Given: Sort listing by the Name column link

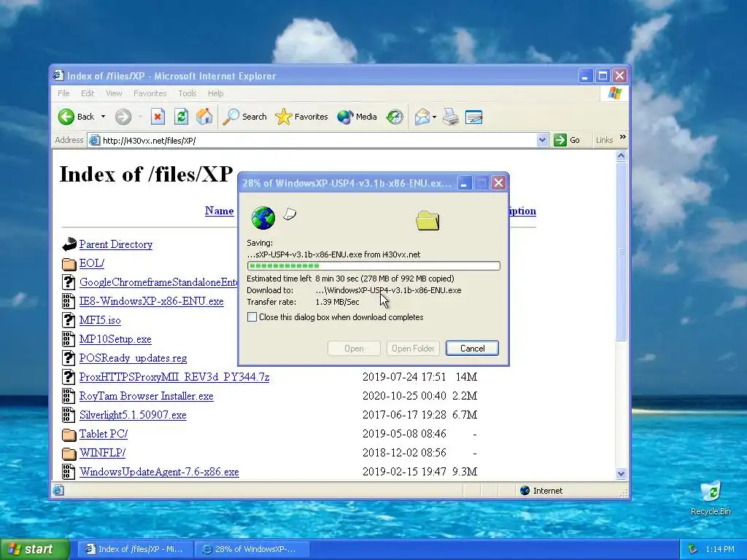Looking at the screenshot, I should (219, 211).
